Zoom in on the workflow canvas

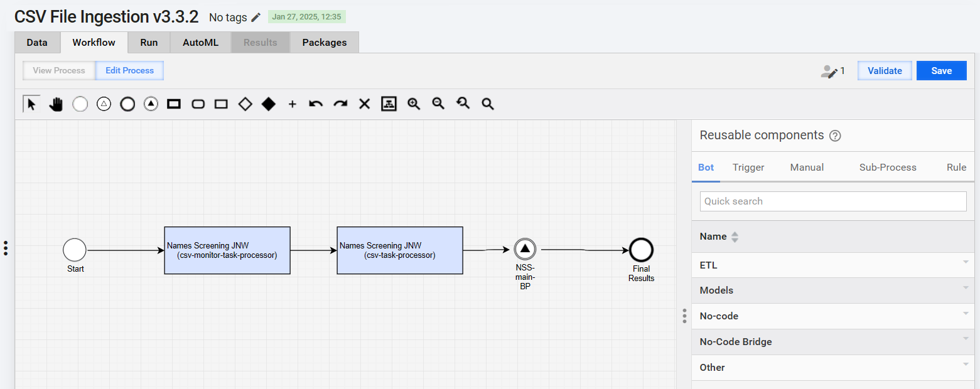click(414, 104)
